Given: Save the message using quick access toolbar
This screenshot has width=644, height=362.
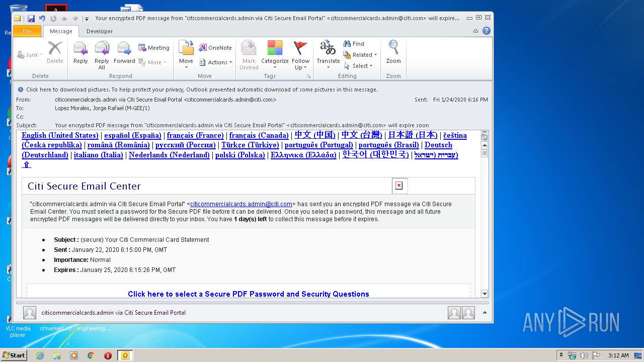Looking at the screenshot, I should [31, 19].
